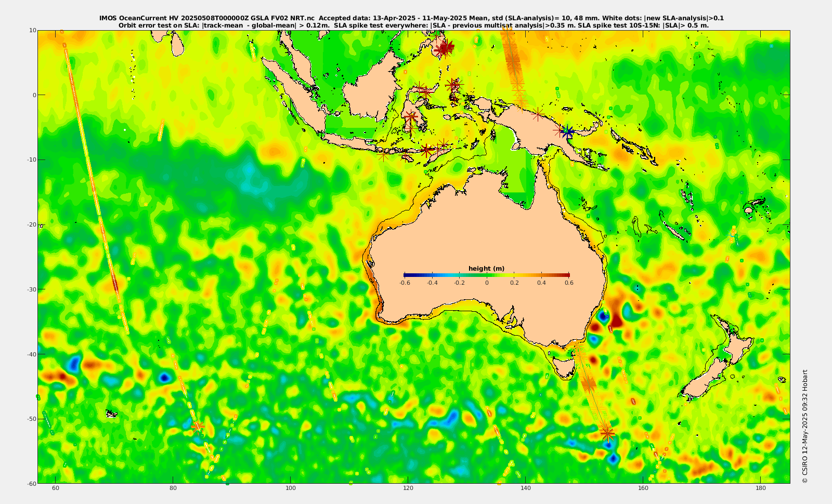Click the '0.2' colorbar tick label
The image size is (832, 504).
514,283
